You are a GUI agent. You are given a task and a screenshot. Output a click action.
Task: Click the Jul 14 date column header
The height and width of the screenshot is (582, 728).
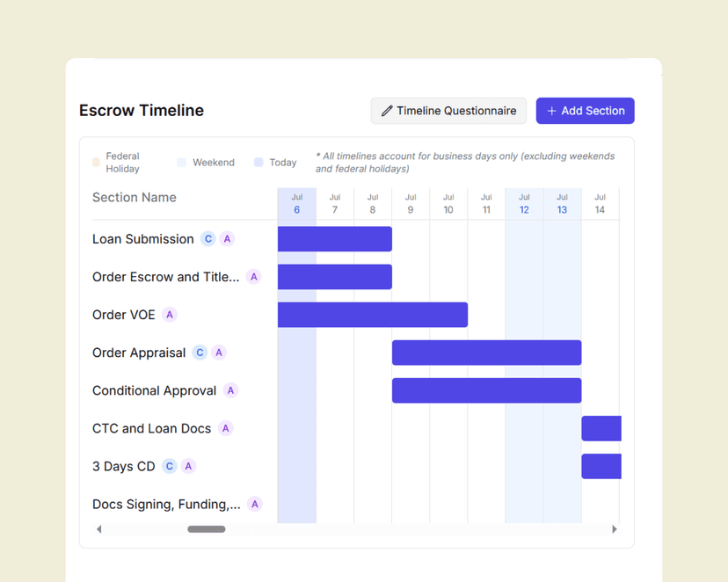(600, 204)
